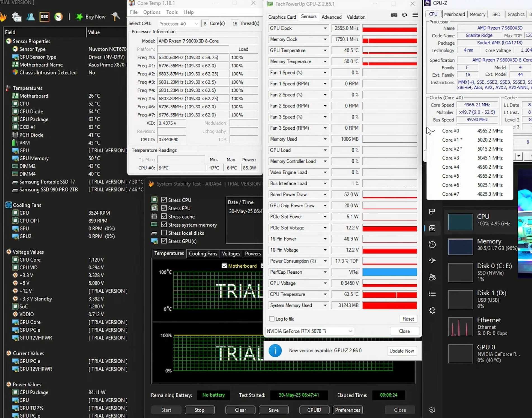Click the product key icon in AIDA64 toolbar

(x=116, y=17)
